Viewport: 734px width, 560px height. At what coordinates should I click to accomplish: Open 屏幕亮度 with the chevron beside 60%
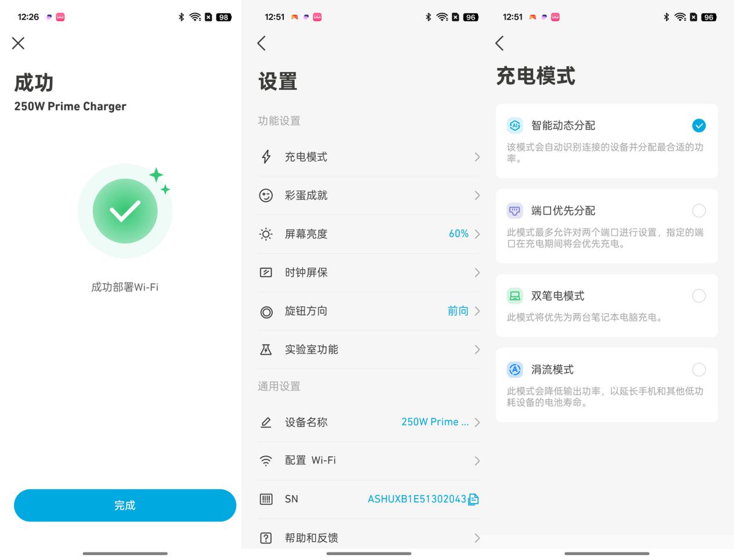tap(477, 234)
